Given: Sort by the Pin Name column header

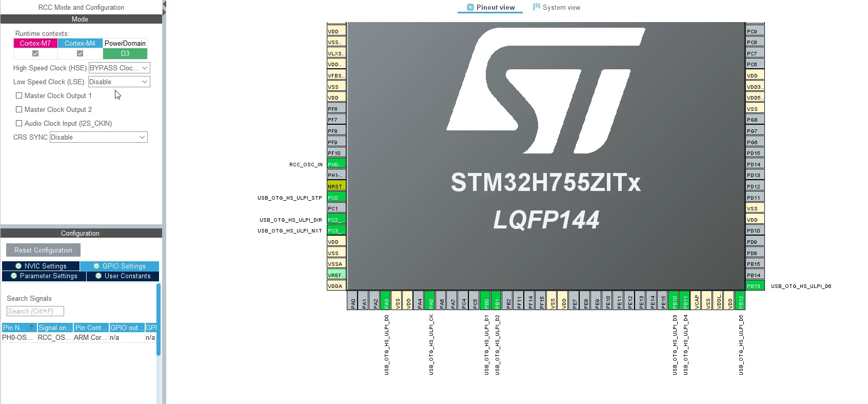Looking at the screenshot, I should (19, 328).
